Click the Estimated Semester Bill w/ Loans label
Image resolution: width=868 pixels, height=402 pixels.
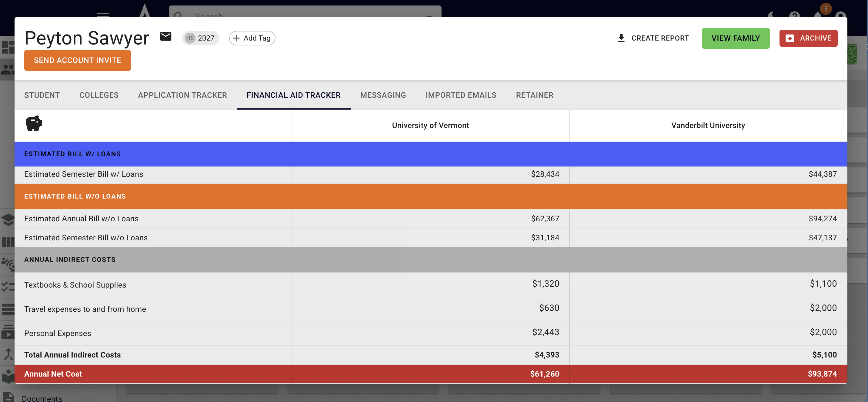click(x=84, y=174)
